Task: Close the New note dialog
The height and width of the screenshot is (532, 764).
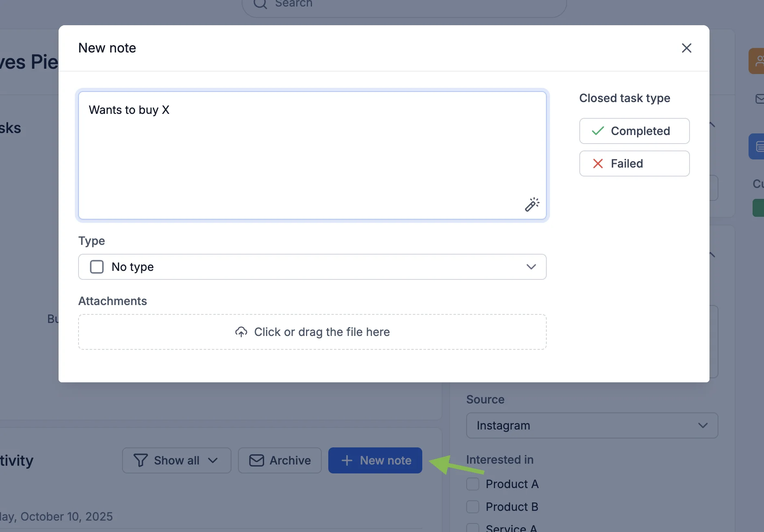Action: coord(686,48)
